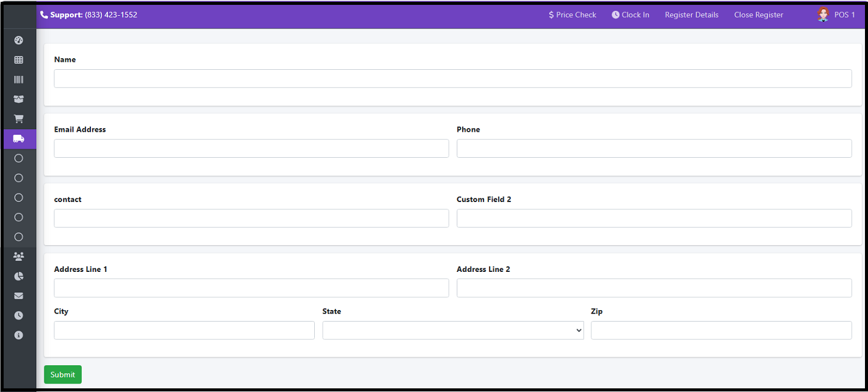This screenshot has width=868, height=392.
Task: Click the Inventory box icon
Action: click(18, 99)
